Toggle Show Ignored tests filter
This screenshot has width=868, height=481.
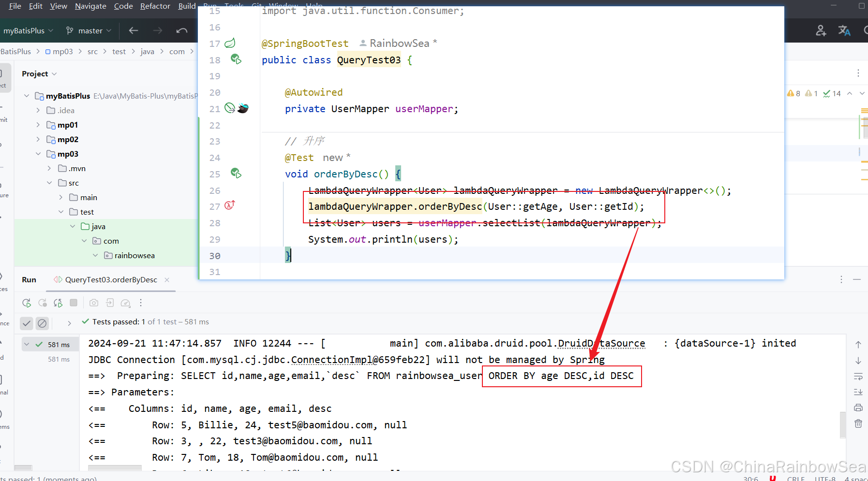42,323
